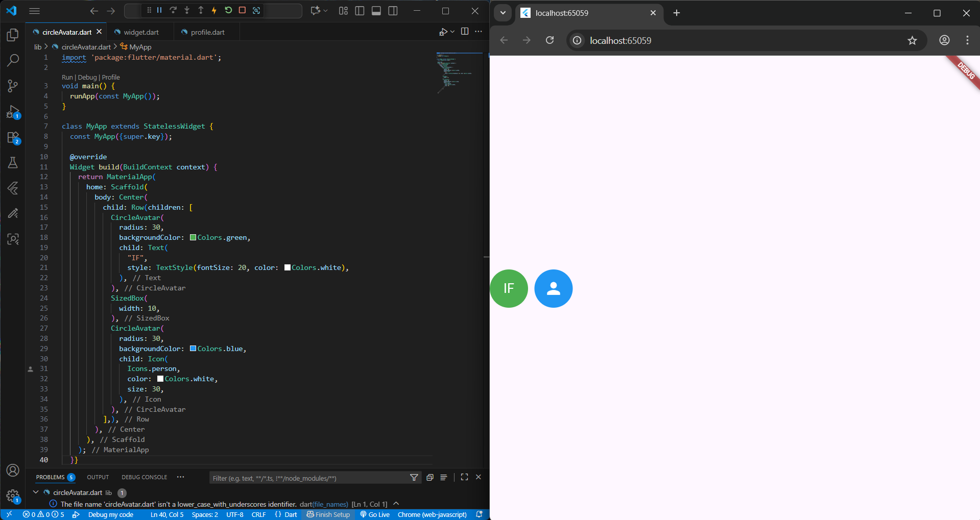Click the debug Stop button

tap(242, 10)
